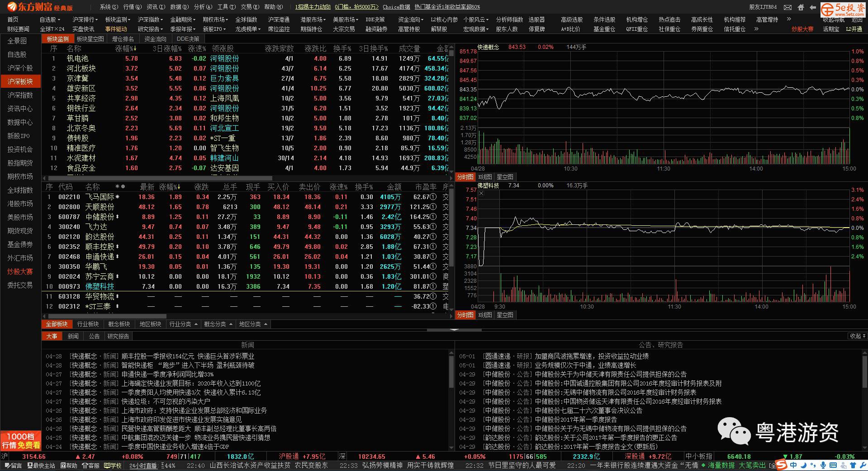Viewport: 868px width, 471px height.
Task: Open 客服 customer service icon
Action: (x=90, y=466)
